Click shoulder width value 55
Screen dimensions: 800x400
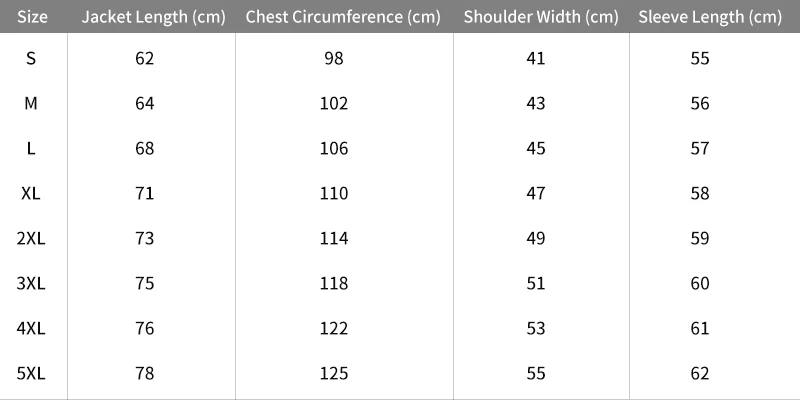click(x=536, y=373)
